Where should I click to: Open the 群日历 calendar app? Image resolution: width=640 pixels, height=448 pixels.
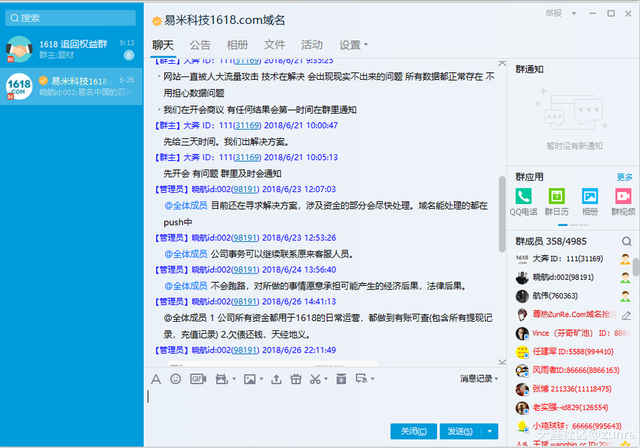pyautogui.click(x=556, y=196)
